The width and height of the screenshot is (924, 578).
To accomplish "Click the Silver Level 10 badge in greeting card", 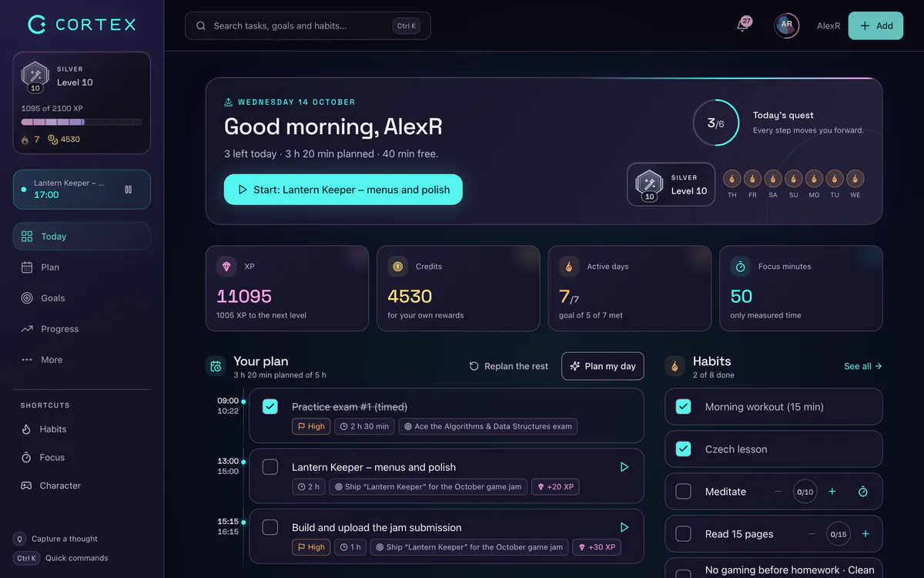I will [x=671, y=184].
